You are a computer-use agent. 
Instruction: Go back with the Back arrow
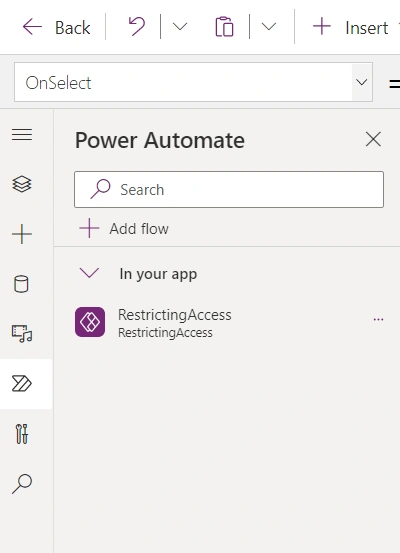32,27
